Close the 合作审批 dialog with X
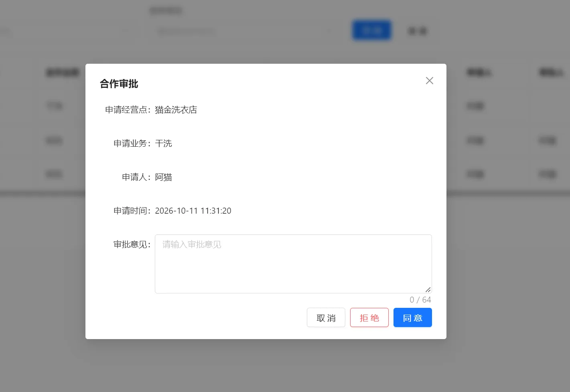 (429, 81)
